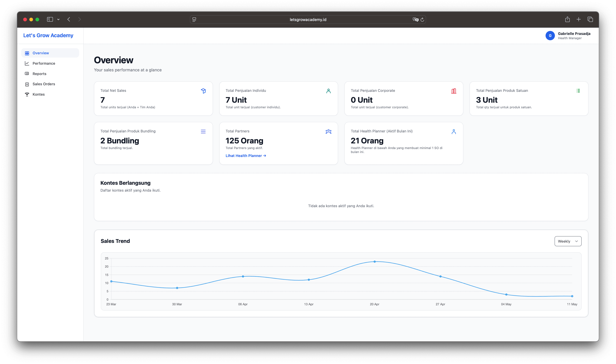Click the translate icon in address bar
616x364 pixels.
pos(415,20)
